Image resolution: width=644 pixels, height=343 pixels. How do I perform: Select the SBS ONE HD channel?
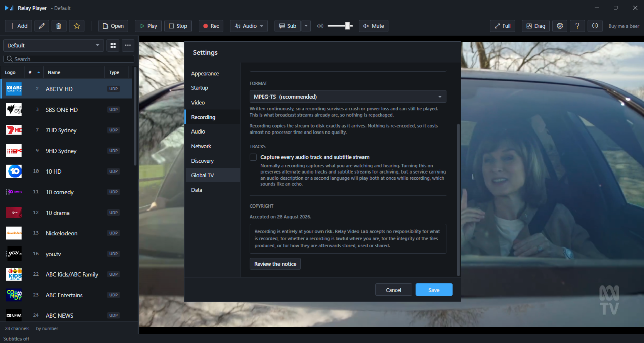tap(67, 110)
